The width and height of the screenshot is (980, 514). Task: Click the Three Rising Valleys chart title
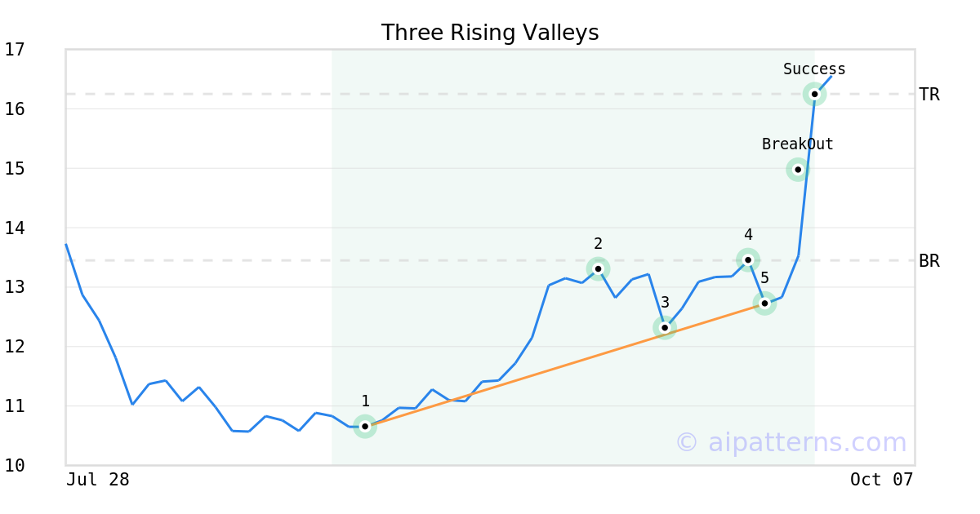click(x=490, y=33)
